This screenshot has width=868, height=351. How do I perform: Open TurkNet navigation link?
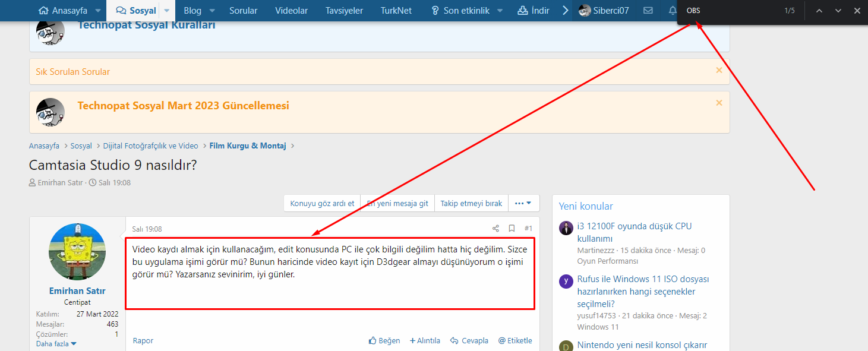click(x=396, y=11)
